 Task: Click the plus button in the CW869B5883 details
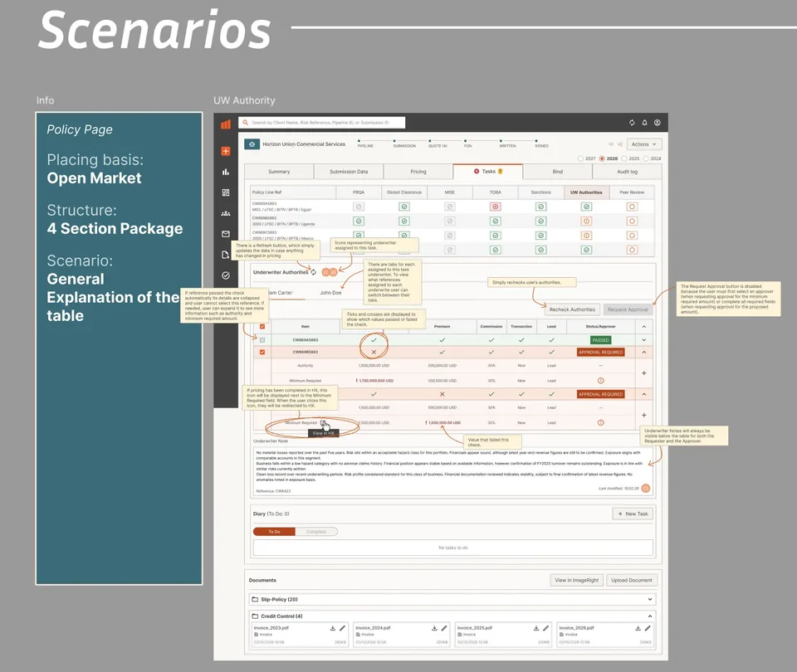(x=644, y=373)
